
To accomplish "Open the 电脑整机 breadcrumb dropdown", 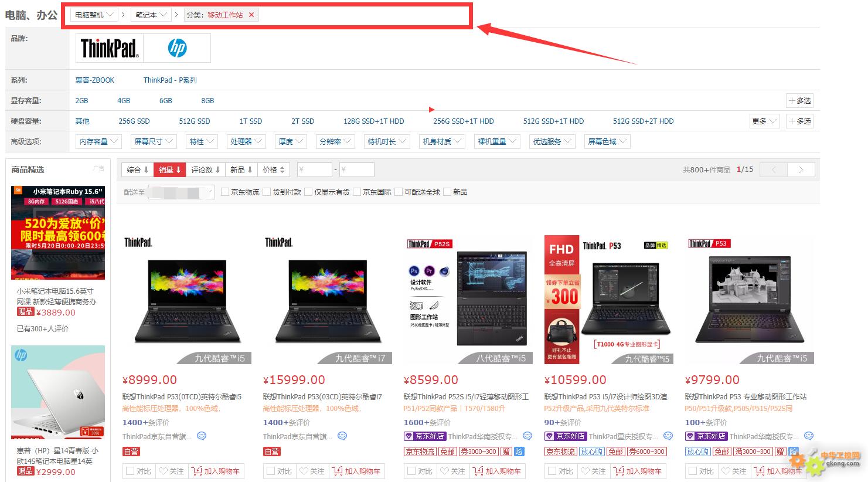I will (x=94, y=15).
